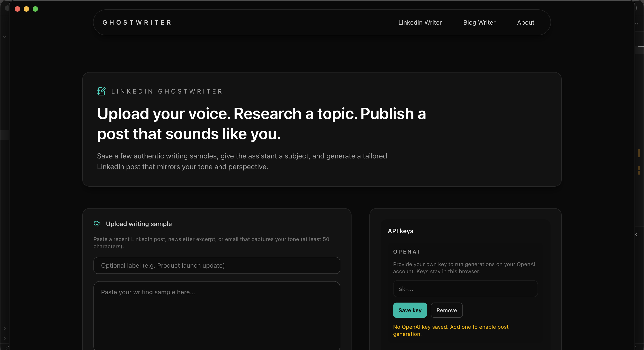Expand the upper right-arrow chevron at bottom left
The image size is (644, 350).
pyautogui.click(x=4, y=328)
